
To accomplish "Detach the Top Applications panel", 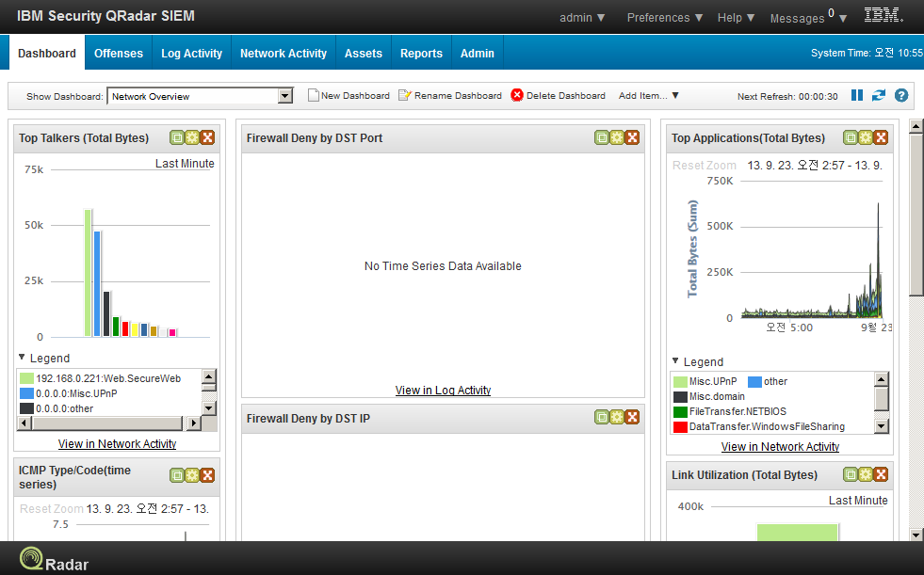I will click(851, 137).
